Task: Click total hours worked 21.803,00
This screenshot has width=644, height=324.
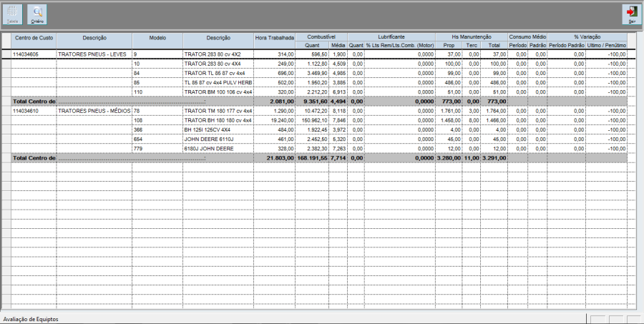Action: tap(280, 158)
